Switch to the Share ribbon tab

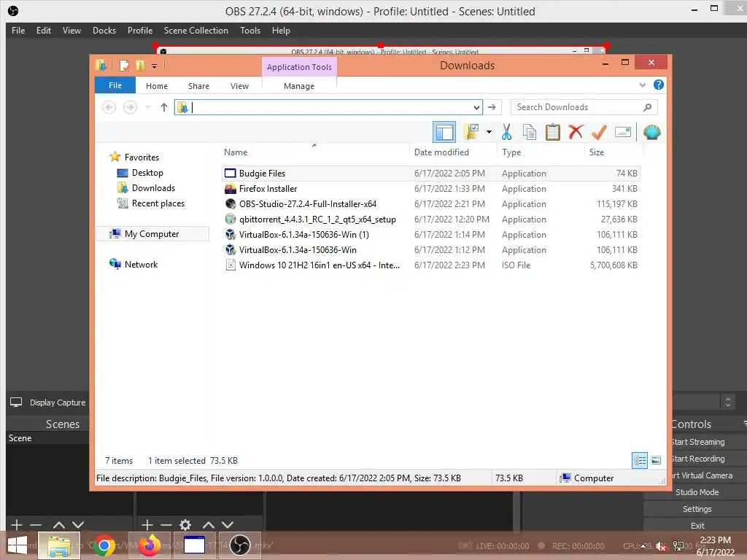[198, 86]
